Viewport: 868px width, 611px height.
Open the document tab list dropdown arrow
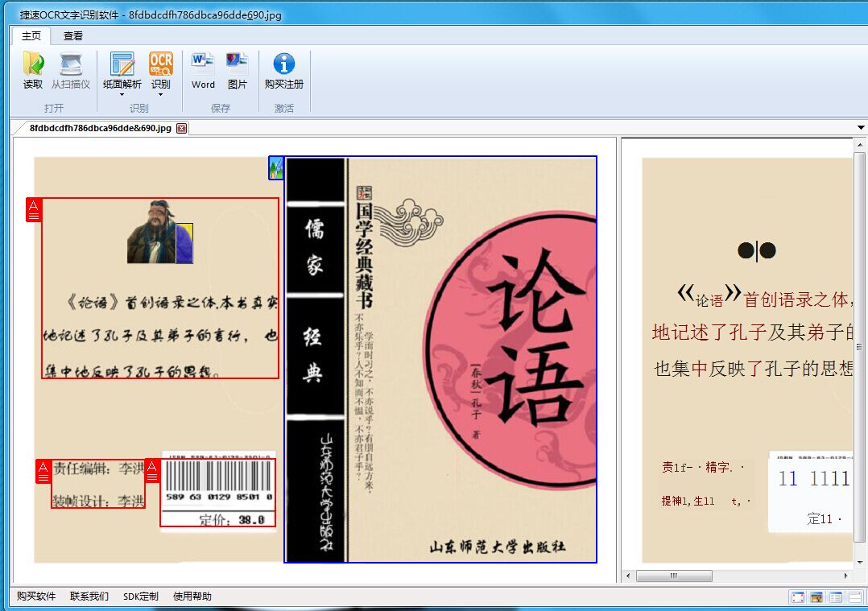[x=861, y=128]
